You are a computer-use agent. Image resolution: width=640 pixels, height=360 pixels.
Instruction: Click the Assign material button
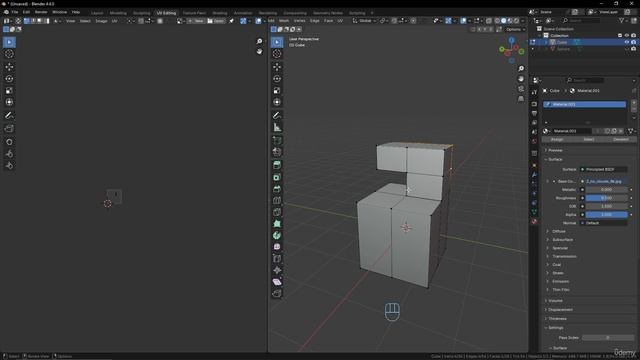tap(556, 140)
